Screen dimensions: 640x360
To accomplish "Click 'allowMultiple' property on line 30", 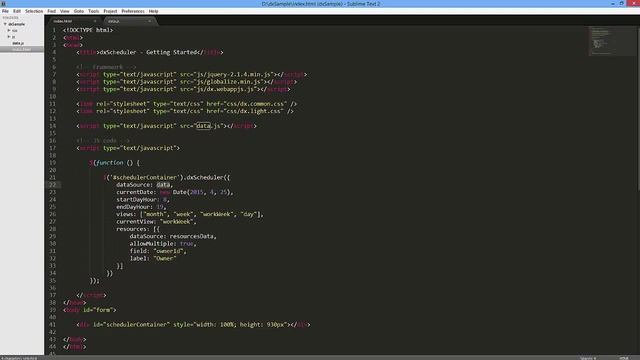I will 151,244.
